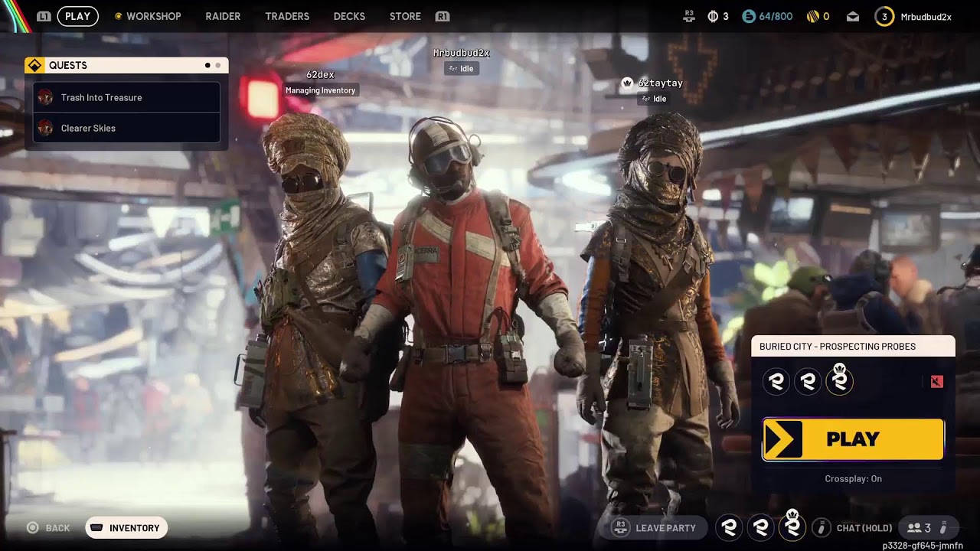Toggle the microphone icon before CHAT (HOLD)
This screenshot has height=551, width=980.
click(x=821, y=527)
